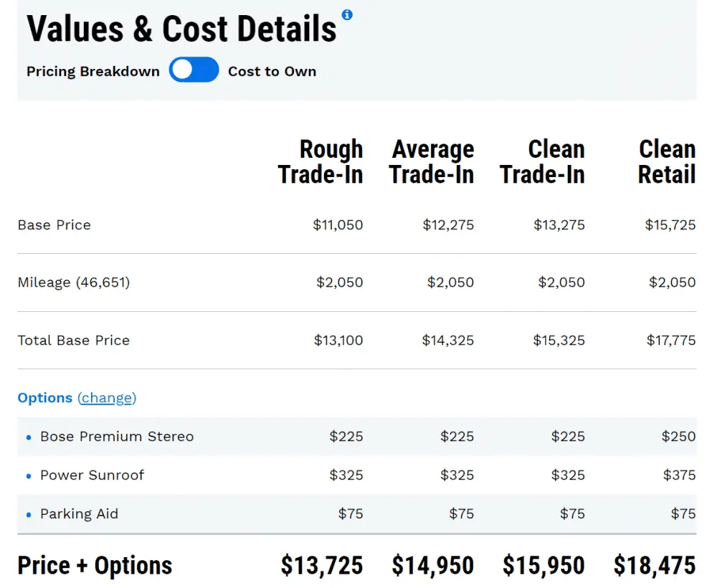Toggle the Pricing Breakdown / Cost to Own switch
Image resolution: width=717 pixels, height=588 pixels.
click(194, 70)
